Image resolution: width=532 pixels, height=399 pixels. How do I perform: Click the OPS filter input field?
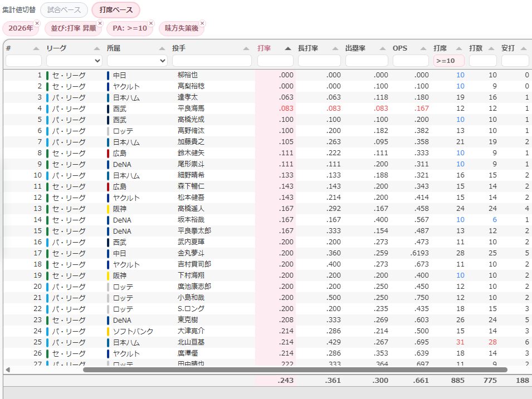411,61
